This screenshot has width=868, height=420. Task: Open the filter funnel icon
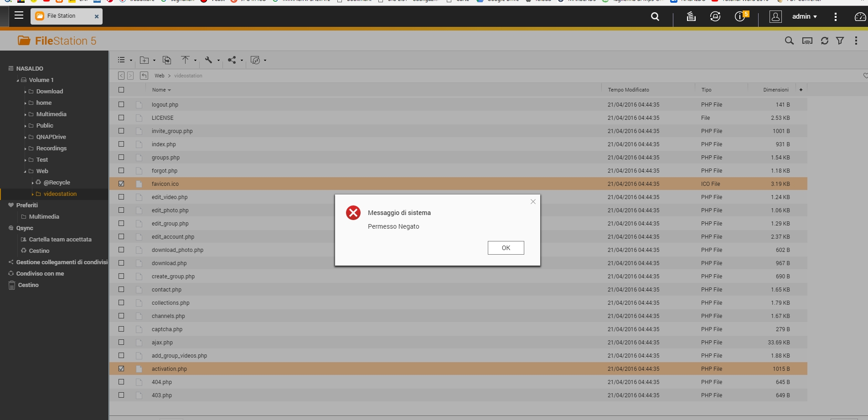[840, 41]
